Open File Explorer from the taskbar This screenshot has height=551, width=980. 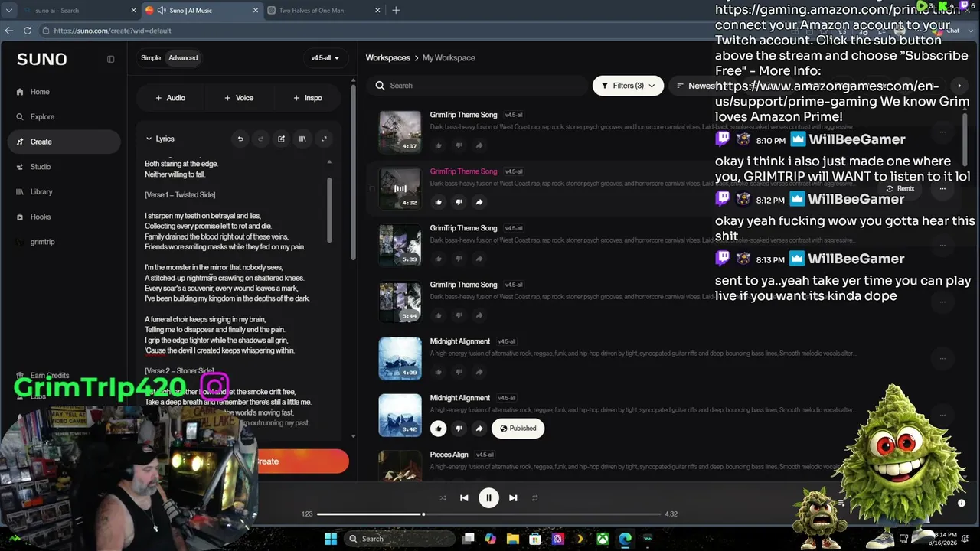513,539
